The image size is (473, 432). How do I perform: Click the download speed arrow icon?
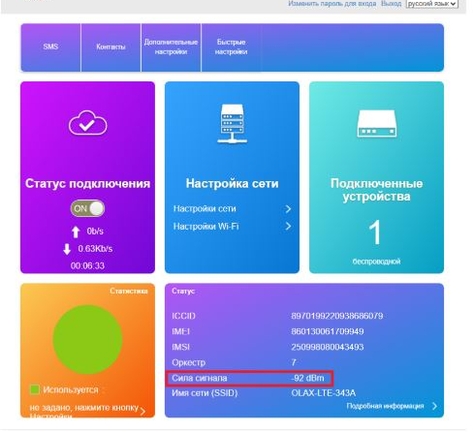pyautogui.click(x=67, y=249)
